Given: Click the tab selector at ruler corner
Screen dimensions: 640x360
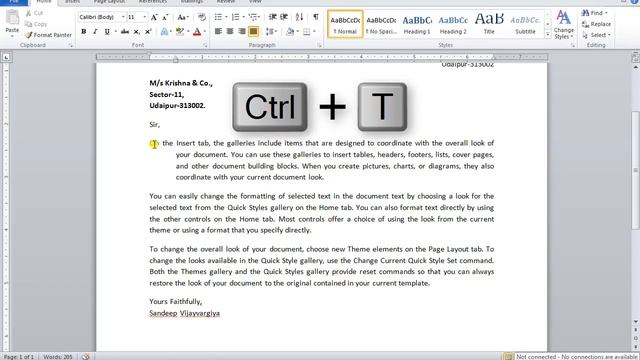Looking at the screenshot, I should (6, 57).
